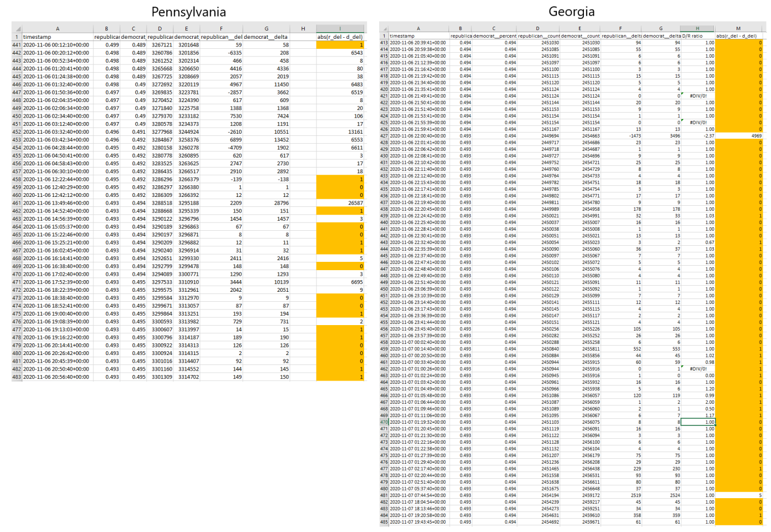Click Pennsylvania cell with value 6695
The height and width of the screenshot is (532, 771).
(x=340, y=282)
